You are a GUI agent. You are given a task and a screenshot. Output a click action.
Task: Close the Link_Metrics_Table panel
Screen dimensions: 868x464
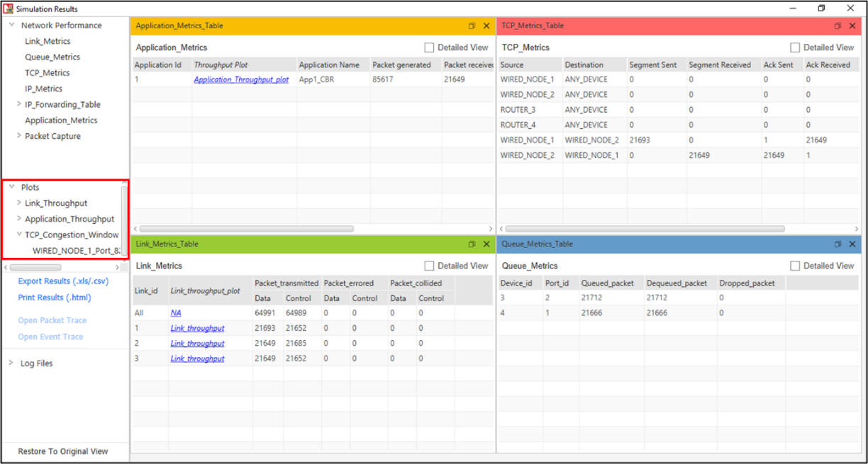click(486, 244)
